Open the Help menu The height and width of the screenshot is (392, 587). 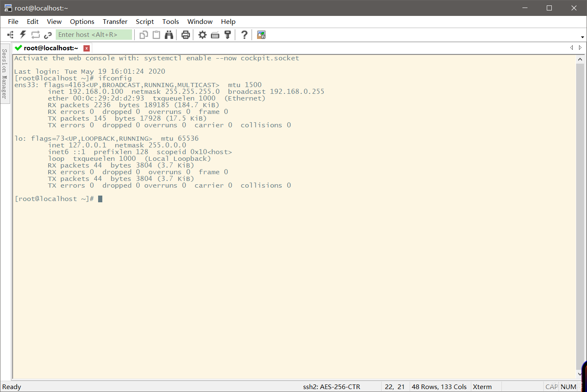(228, 22)
